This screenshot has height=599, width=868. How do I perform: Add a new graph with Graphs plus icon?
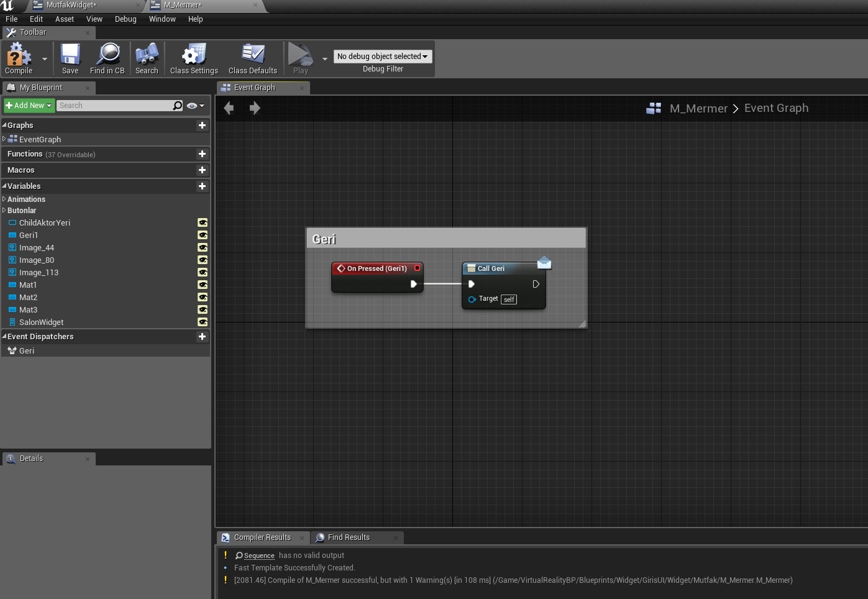click(x=202, y=126)
